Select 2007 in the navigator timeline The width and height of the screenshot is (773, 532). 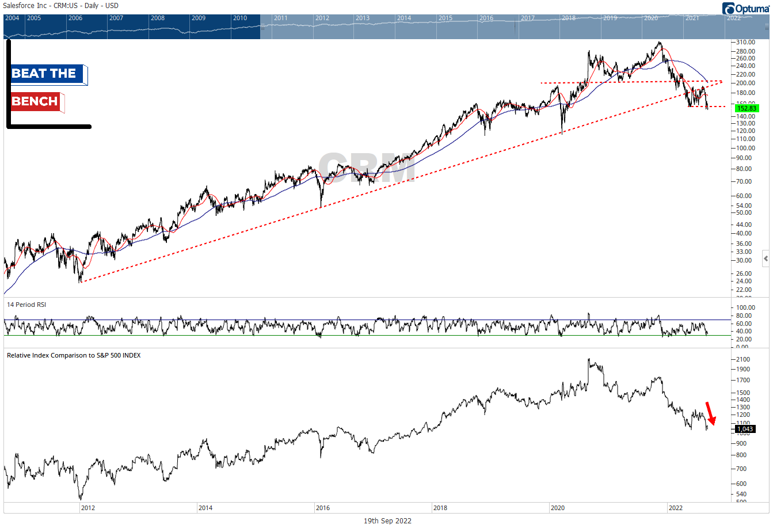pyautogui.click(x=116, y=18)
